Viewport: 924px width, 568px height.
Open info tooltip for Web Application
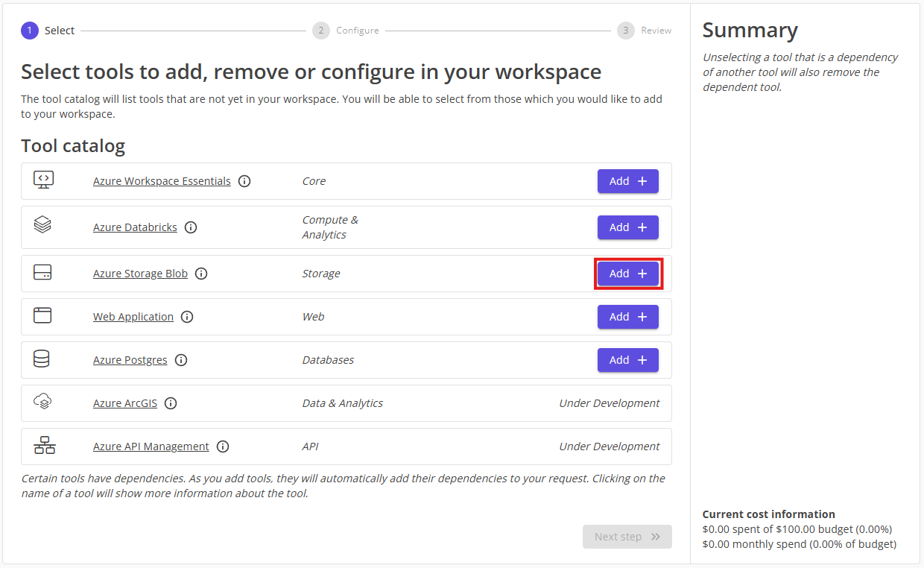tap(186, 316)
